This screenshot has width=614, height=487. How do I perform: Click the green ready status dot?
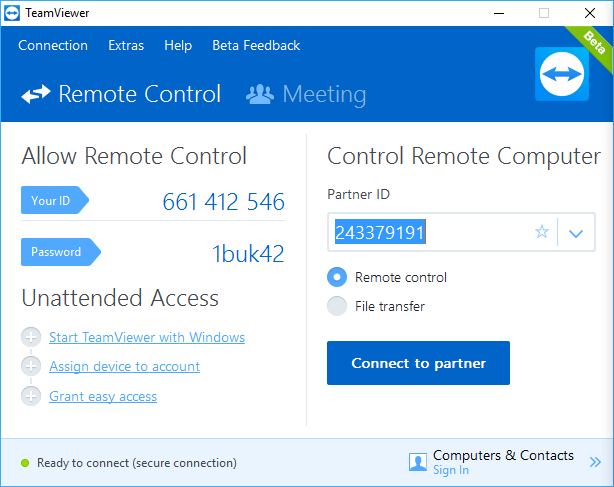tap(25, 463)
